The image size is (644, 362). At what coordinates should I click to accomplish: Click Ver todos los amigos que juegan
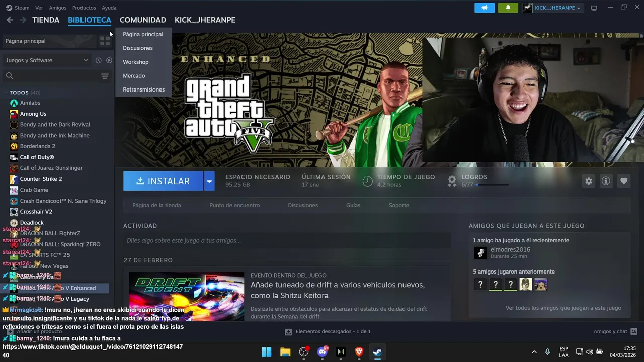[563, 308]
